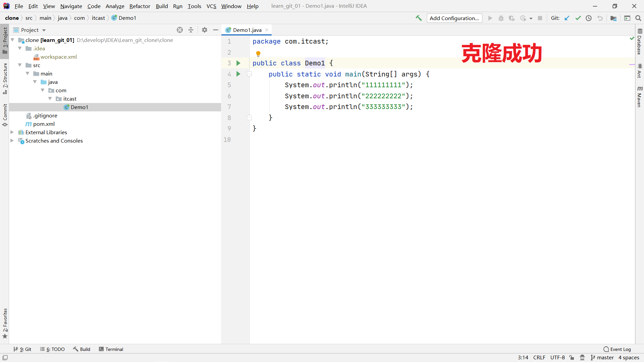Open Event Log

click(x=617, y=349)
